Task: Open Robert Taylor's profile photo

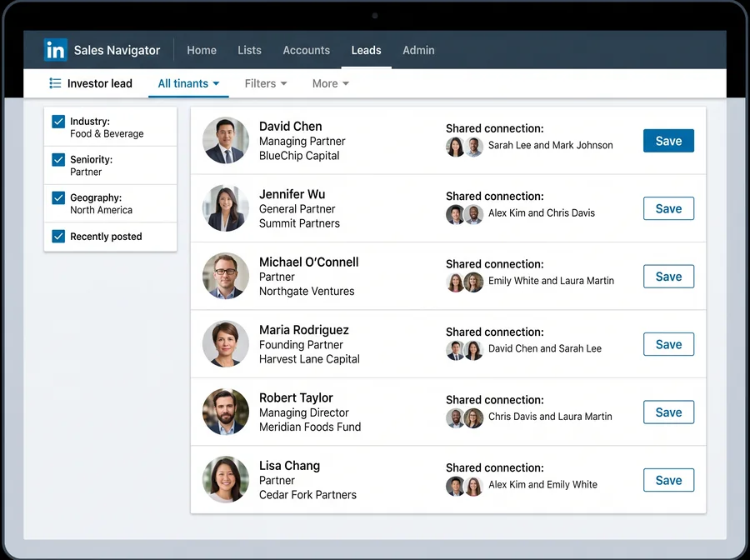Action: [226, 412]
